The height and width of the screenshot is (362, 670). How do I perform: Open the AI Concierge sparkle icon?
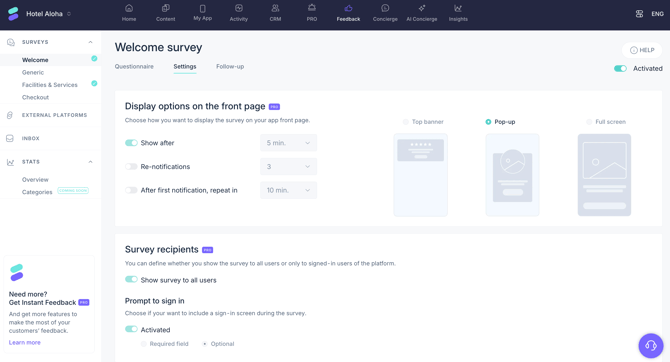(422, 8)
